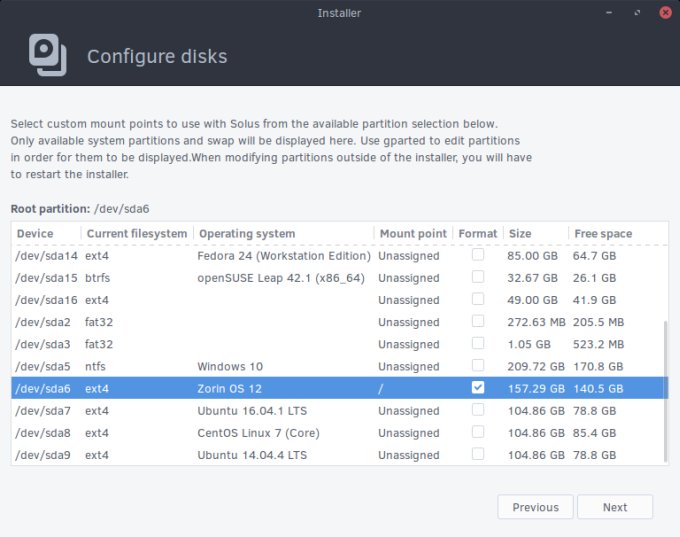Enable Format checkbox for /dev/sda9

[x=478, y=454]
